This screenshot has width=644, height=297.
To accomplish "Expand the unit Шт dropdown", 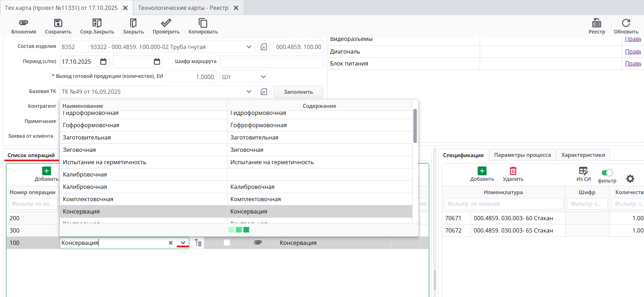I will pos(263,77).
